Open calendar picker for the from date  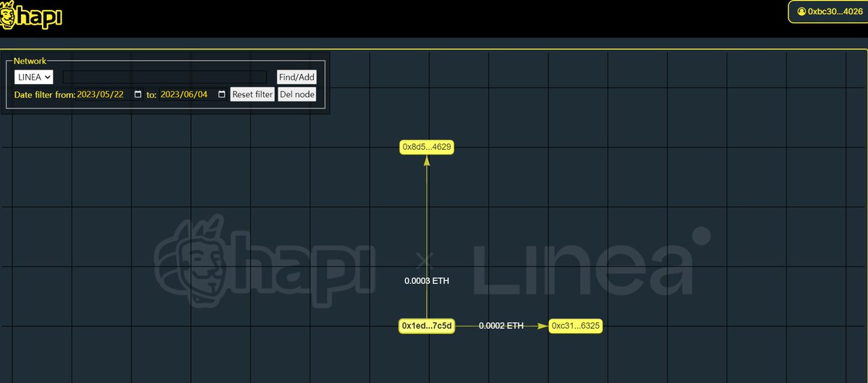[137, 95]
